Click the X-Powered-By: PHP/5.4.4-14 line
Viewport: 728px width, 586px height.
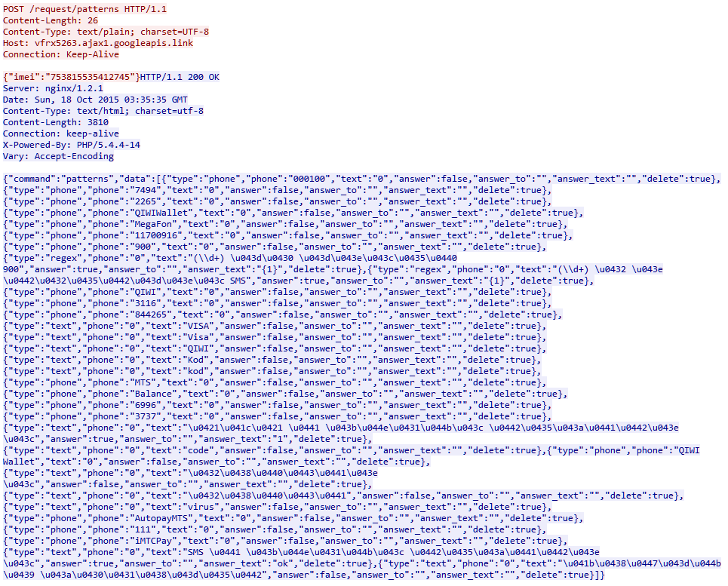(x=72, y=145)
